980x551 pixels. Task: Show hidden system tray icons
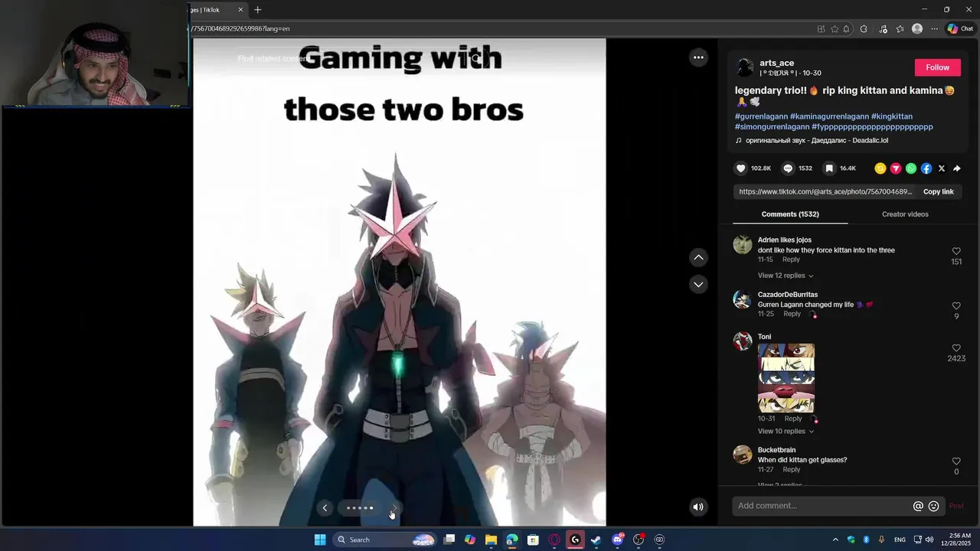835,540
